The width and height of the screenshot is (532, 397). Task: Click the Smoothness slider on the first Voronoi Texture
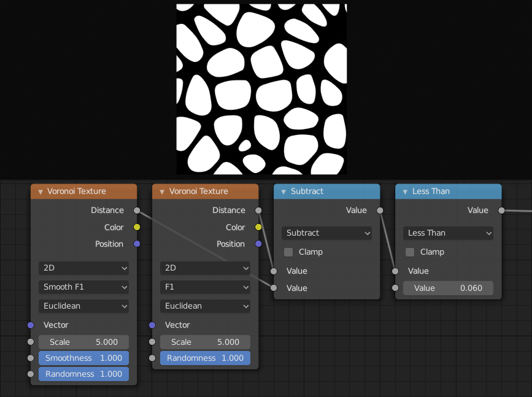(83, 358)
